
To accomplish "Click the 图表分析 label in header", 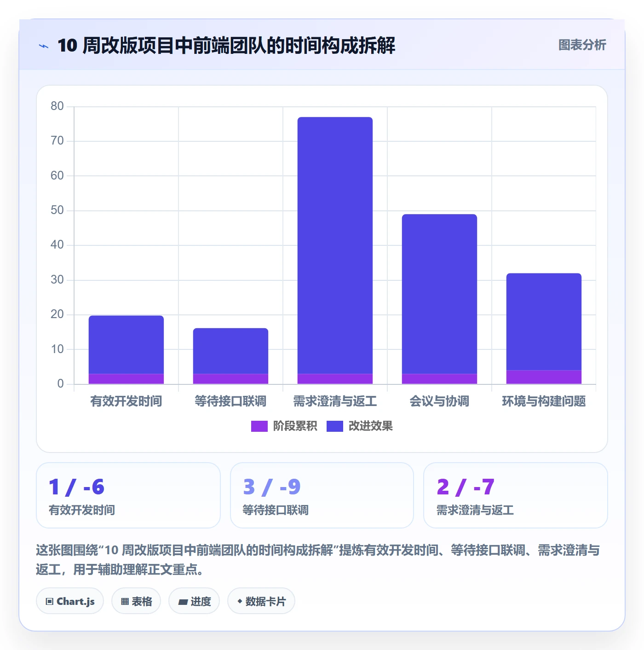I will 582,45.
